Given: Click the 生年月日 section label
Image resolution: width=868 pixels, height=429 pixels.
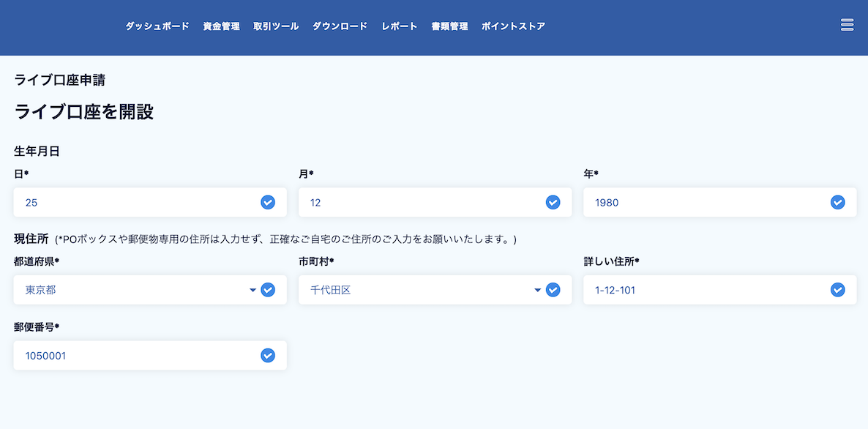Looking at the screenshot, I should pos(37,151).
